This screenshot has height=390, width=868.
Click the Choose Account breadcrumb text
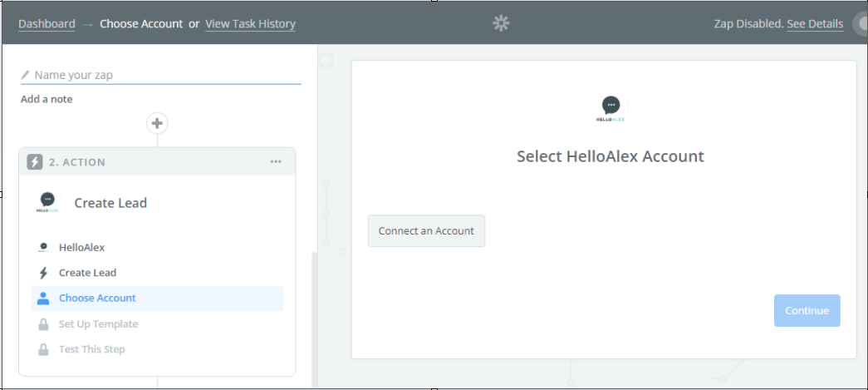click(x=141, y=24)
